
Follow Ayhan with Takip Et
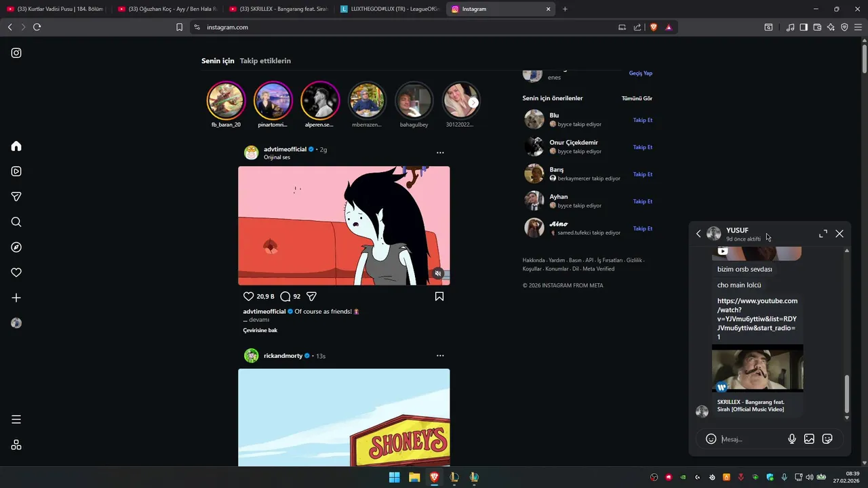[x=643, y=201]
